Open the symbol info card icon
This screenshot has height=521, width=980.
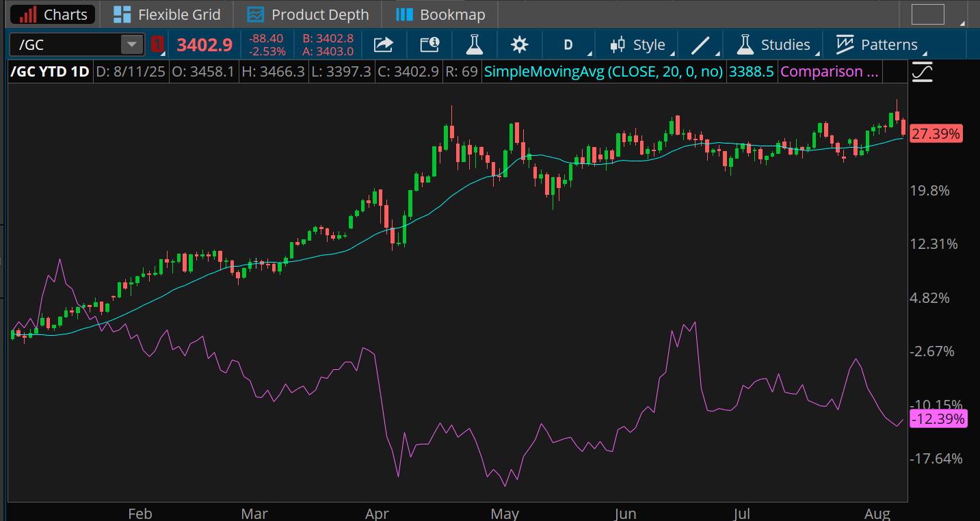pos(429,45)
